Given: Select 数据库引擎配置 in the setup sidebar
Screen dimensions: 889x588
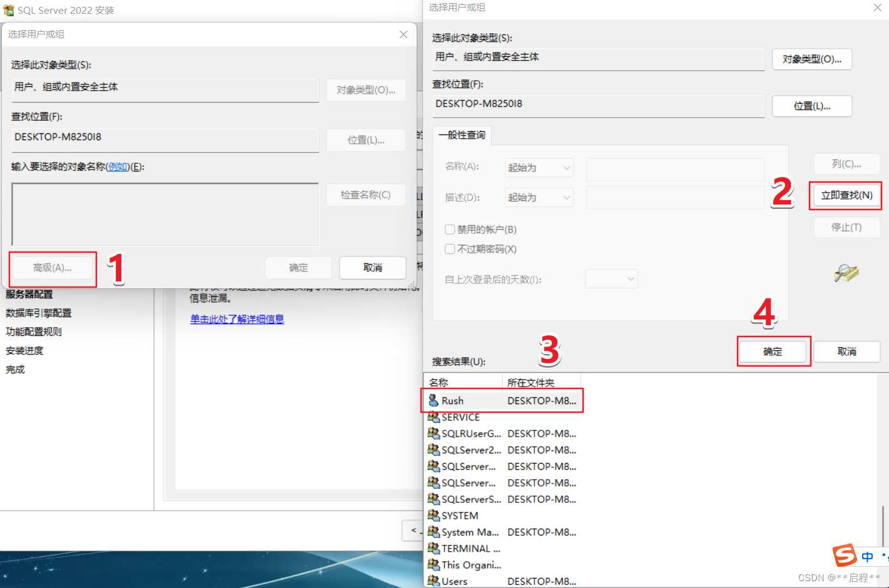Looking at the screenshot, I should [x=39, y=313].
